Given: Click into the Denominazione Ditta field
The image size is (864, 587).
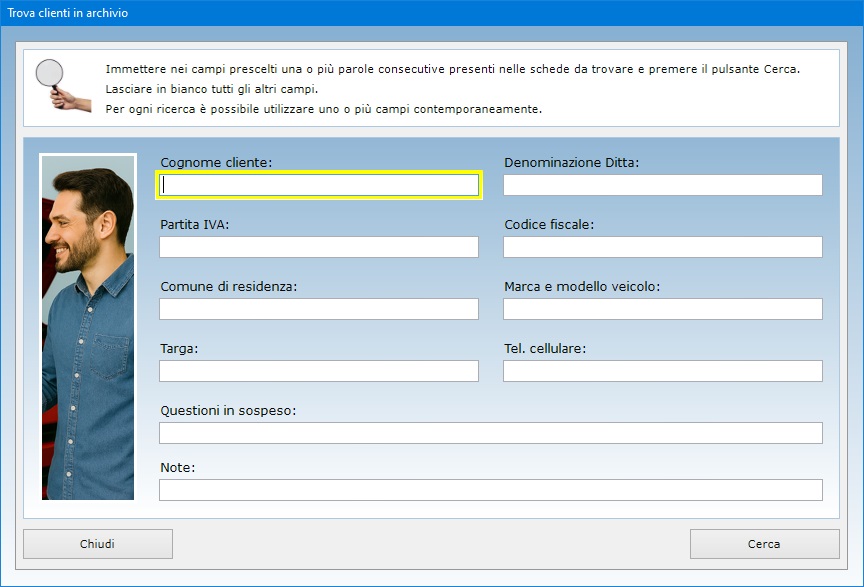Looking at the screenshot, I should (x=662, y=185).
